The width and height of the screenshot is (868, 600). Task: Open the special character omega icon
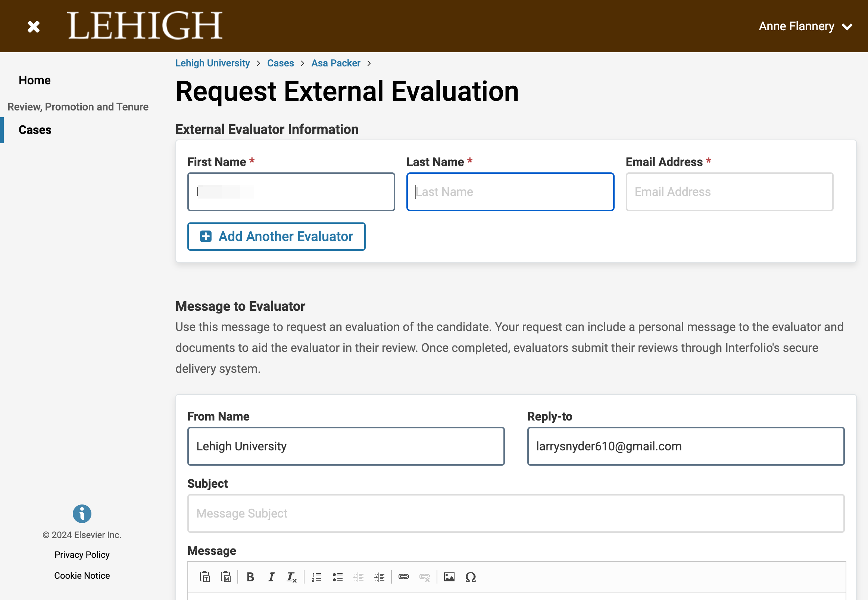coord(471,577)
